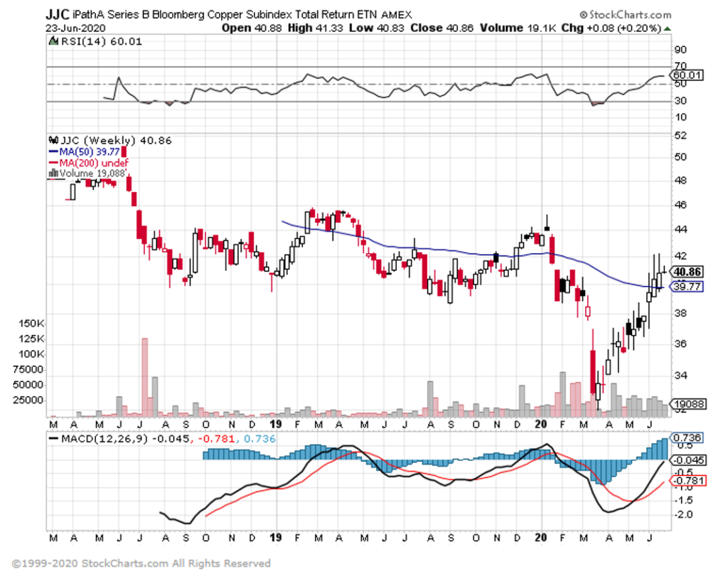Click the 25000 label on the volume axis

click(28, 400)
